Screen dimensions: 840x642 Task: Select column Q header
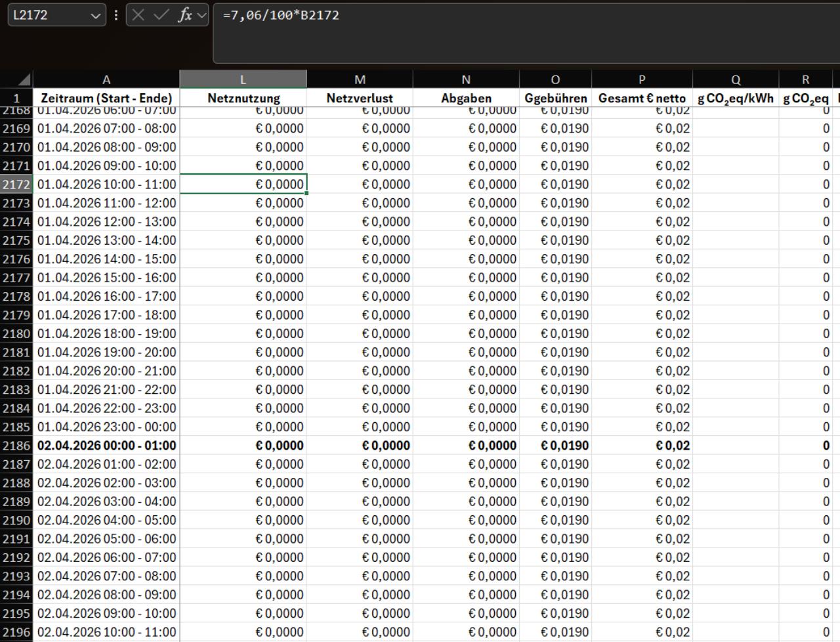tap(736, 79)
